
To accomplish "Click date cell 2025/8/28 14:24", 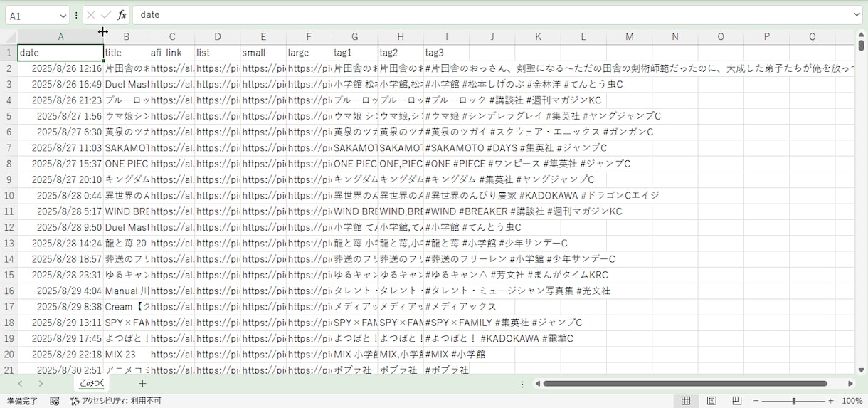I will click(60, 243).
